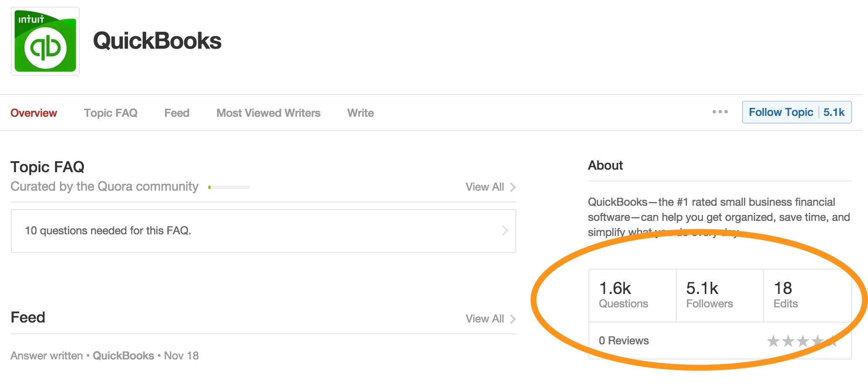Click the QuickBooks Intuit logo icon

pos(45,41)
